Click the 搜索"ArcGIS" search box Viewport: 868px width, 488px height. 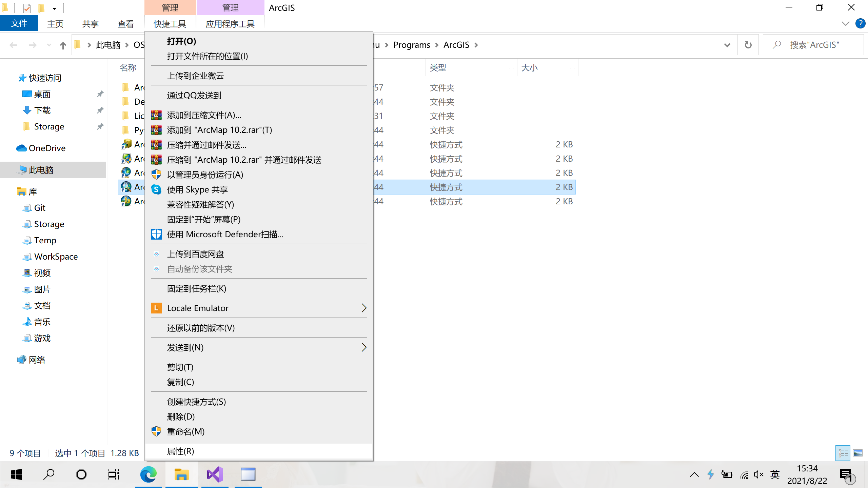[813, 45]
